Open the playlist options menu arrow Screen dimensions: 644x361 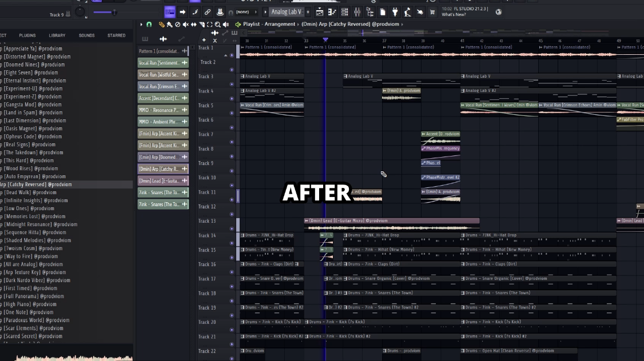pyautogui.click(x=141, y=25)
